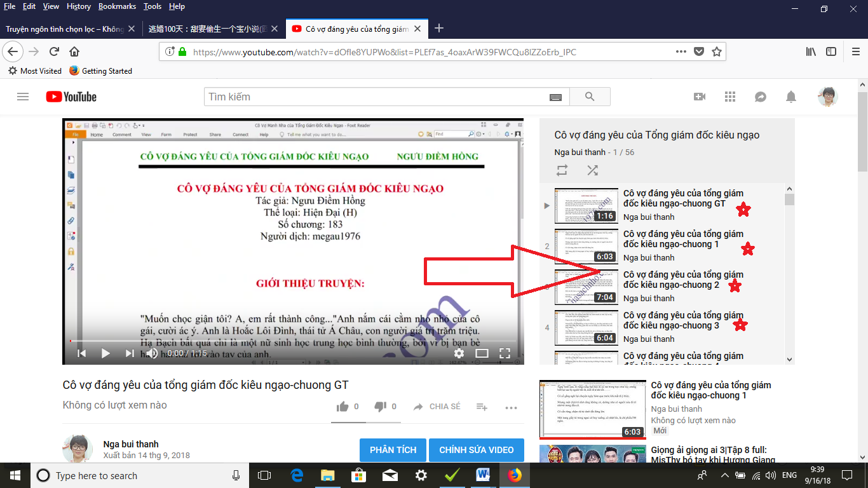Open the add-to-playlist menu

[x=482, y=407]
